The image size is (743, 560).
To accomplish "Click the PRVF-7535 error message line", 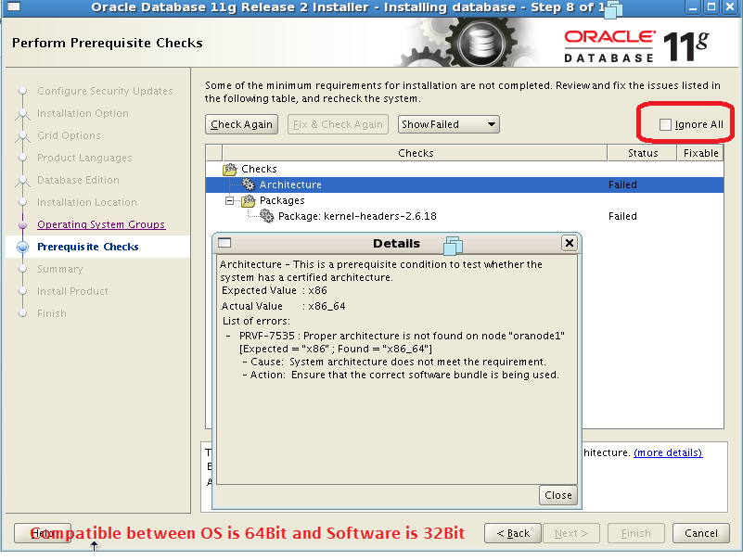I will (402, 336).
